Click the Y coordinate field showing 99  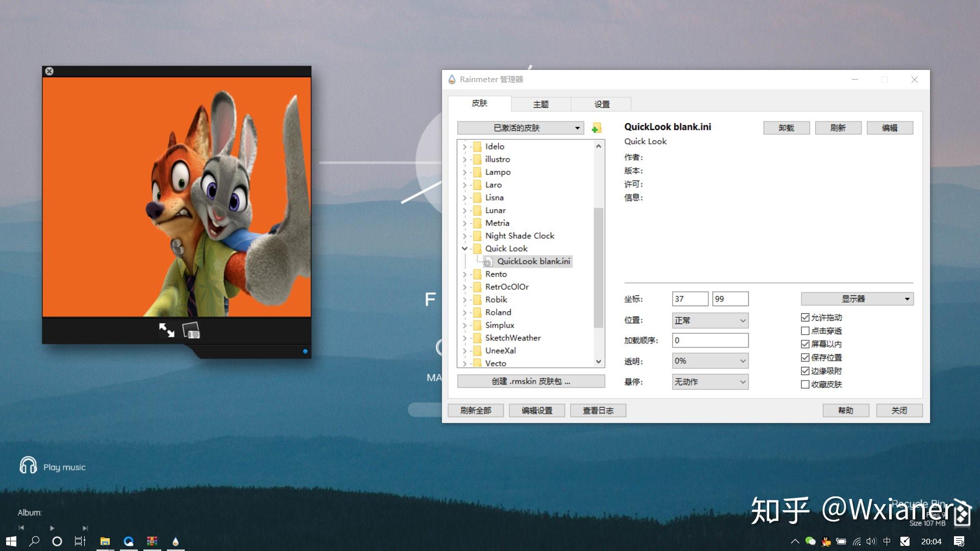click(x=730, y=299)
